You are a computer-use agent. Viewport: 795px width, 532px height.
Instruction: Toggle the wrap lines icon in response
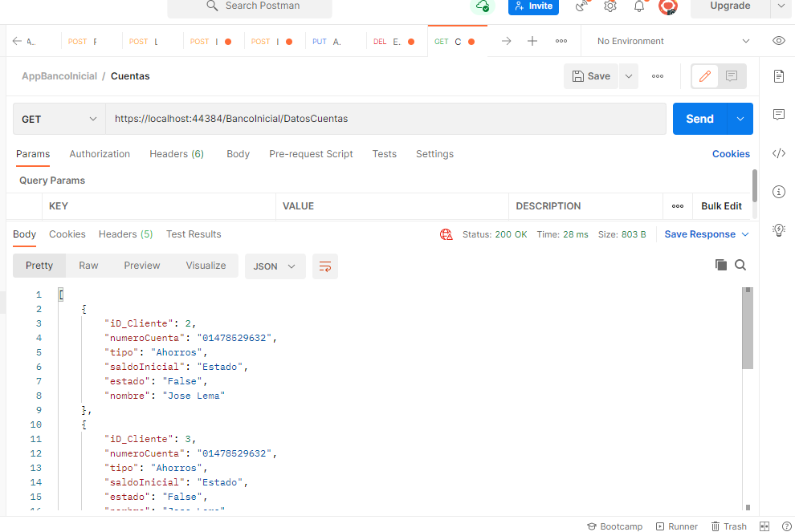[325, 266]
